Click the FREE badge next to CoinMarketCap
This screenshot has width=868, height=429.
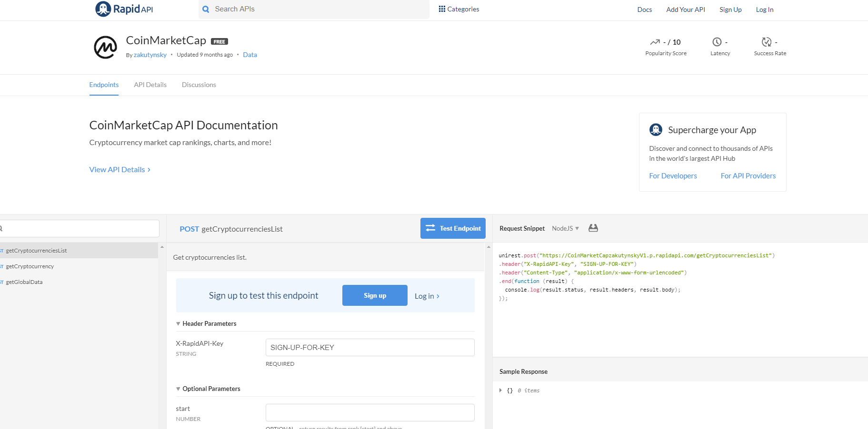pos(219,41)
